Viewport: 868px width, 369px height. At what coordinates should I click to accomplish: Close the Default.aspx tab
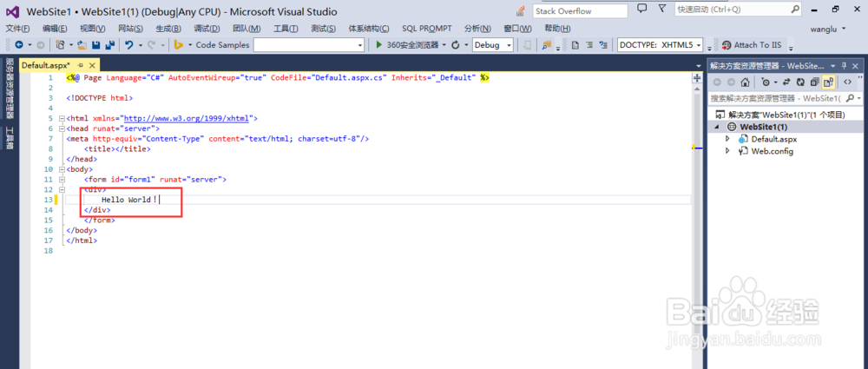(x=92, y=65)
